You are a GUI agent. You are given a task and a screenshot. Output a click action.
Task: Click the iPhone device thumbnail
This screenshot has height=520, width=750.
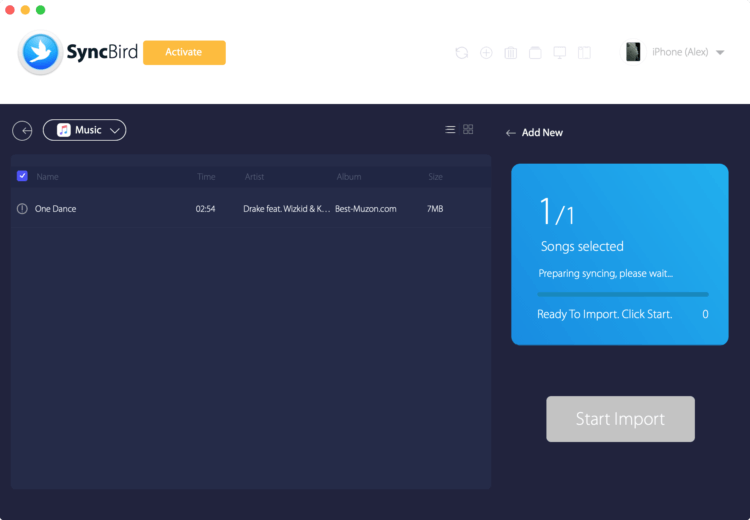(x=633, y=52)
